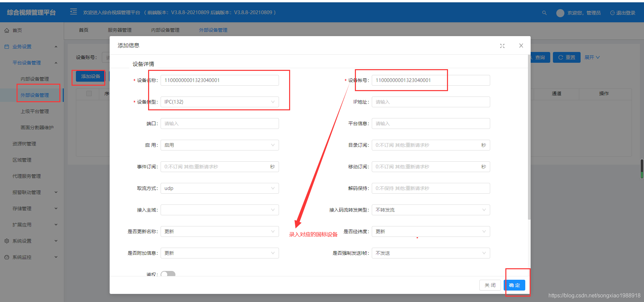Click the 综合视频管理平台 logo title
The height and width of the screenshot is (302, 644).
coord(31,12)
